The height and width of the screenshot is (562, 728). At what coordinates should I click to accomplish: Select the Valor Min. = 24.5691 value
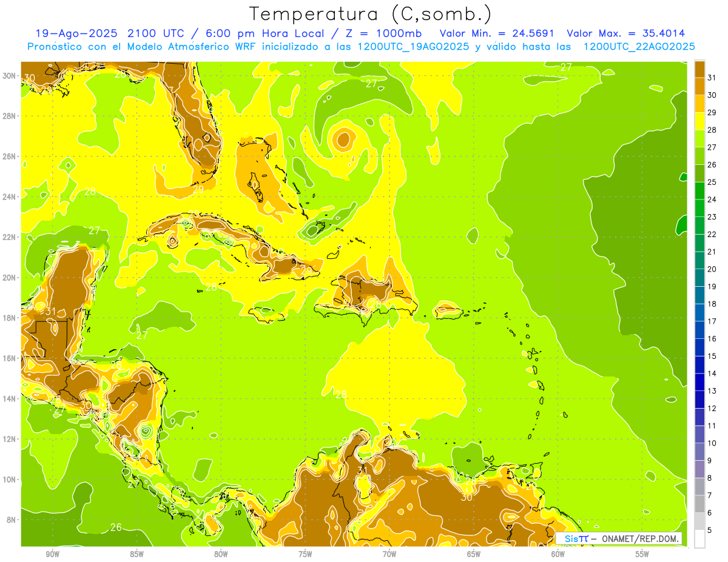[x=497, y=33]
